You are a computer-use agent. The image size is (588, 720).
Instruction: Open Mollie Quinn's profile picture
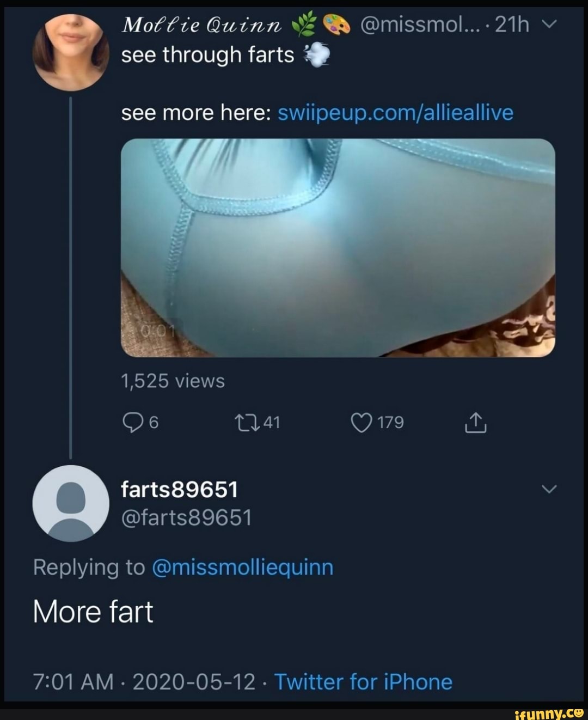tap(71, 52)
